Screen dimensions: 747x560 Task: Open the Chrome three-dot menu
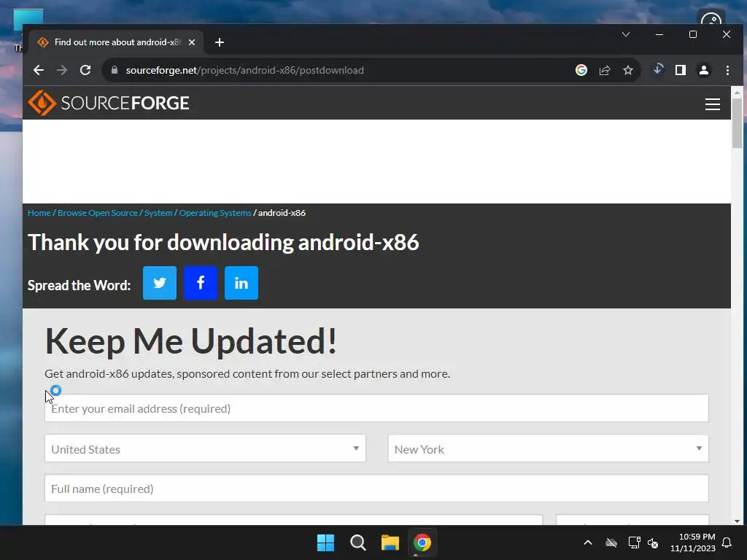coord(727,70)
